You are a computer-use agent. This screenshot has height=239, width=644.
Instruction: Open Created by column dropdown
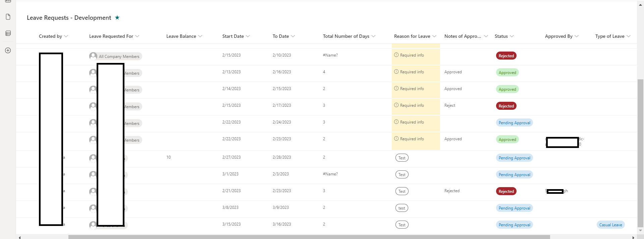pos(66,36)
